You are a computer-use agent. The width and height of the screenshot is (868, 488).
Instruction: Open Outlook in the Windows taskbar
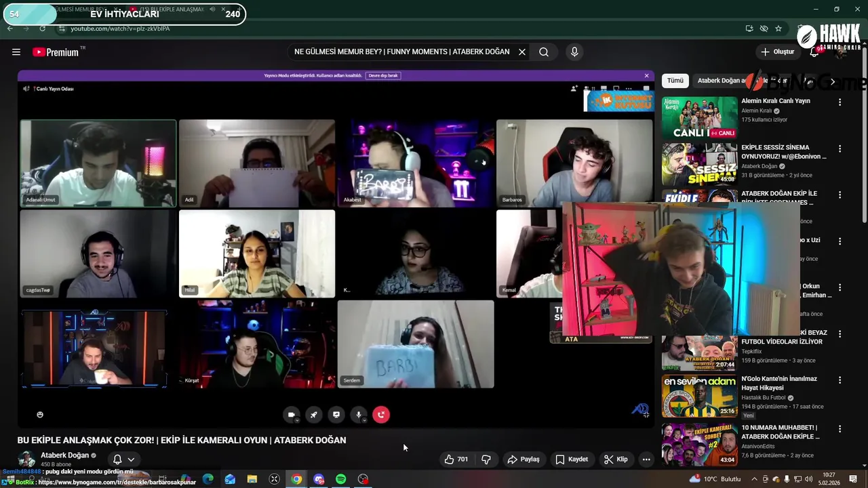pos(230,479)
